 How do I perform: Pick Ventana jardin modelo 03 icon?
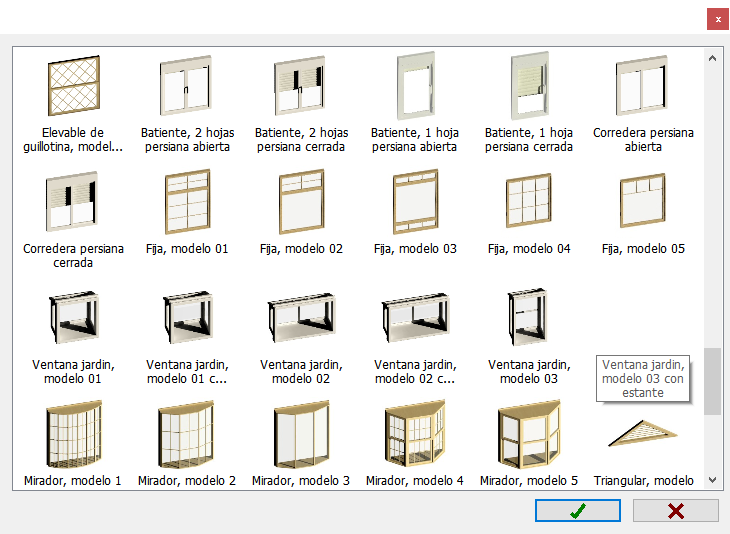pyautogui.click(x=527, y=317)
